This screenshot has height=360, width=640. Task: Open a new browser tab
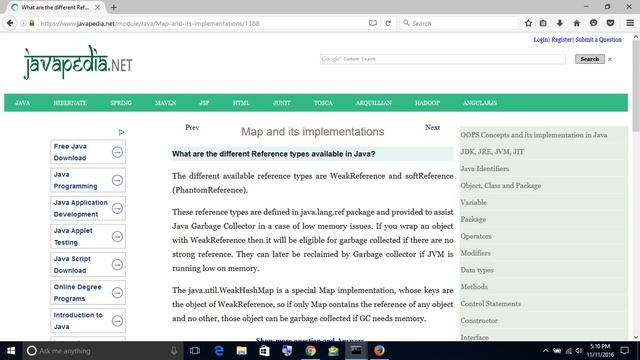[113, 7]
